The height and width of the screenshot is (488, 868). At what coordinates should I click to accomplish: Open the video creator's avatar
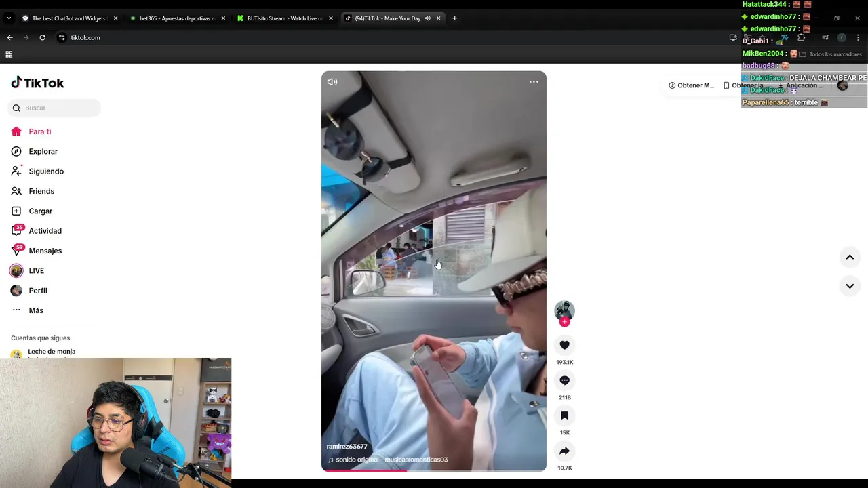coord(564,310)
